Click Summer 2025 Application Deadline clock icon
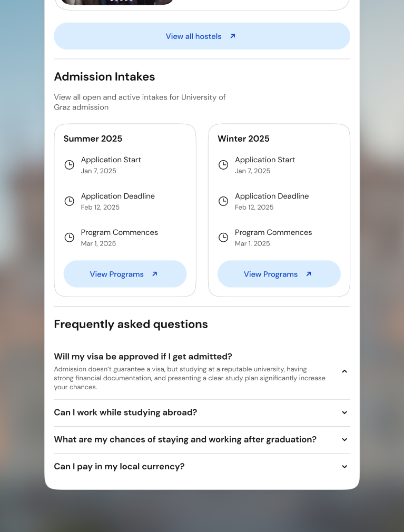Screen dimensions: 404x532 [69, 201]
